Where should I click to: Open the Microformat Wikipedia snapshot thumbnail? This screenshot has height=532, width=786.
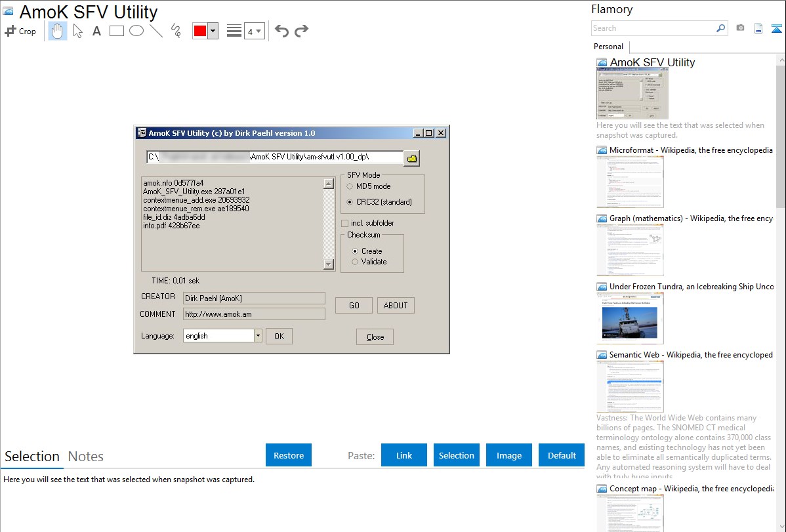pyautogui.click(x=630, y=182)
